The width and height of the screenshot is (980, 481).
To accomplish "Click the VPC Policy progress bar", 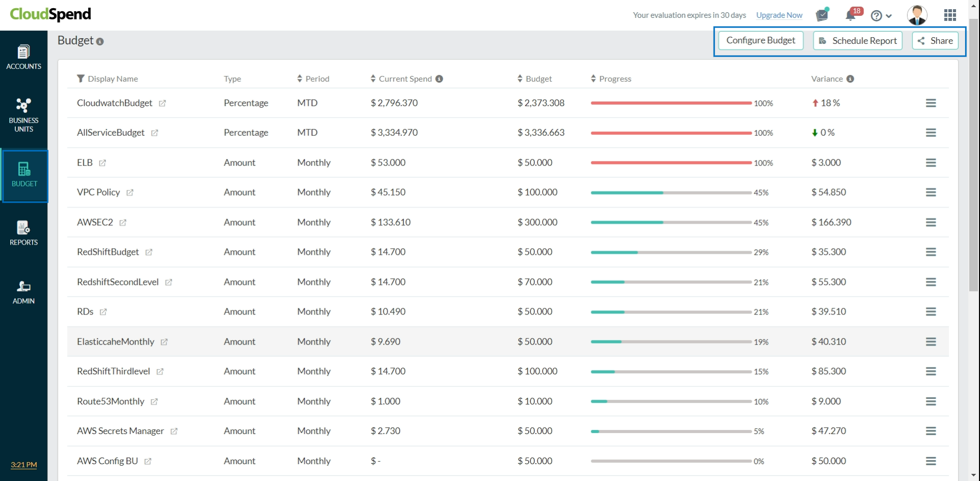I will tap(671, 193).
